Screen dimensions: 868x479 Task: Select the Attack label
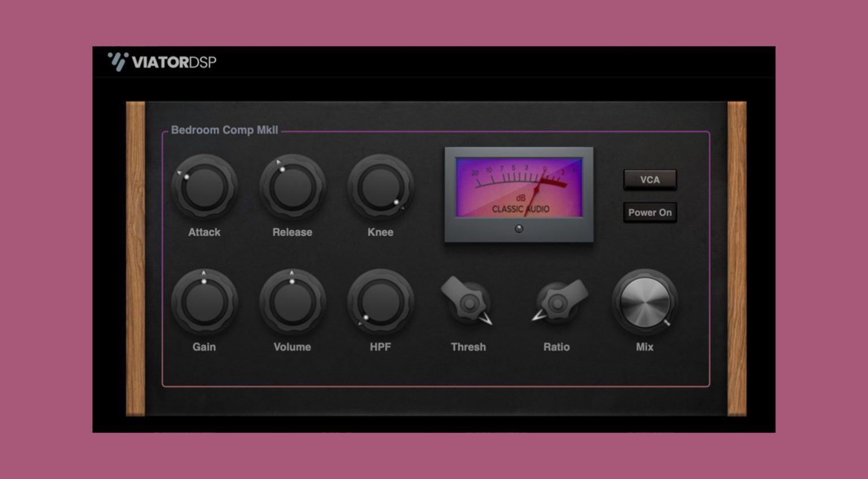pos(204,232)
